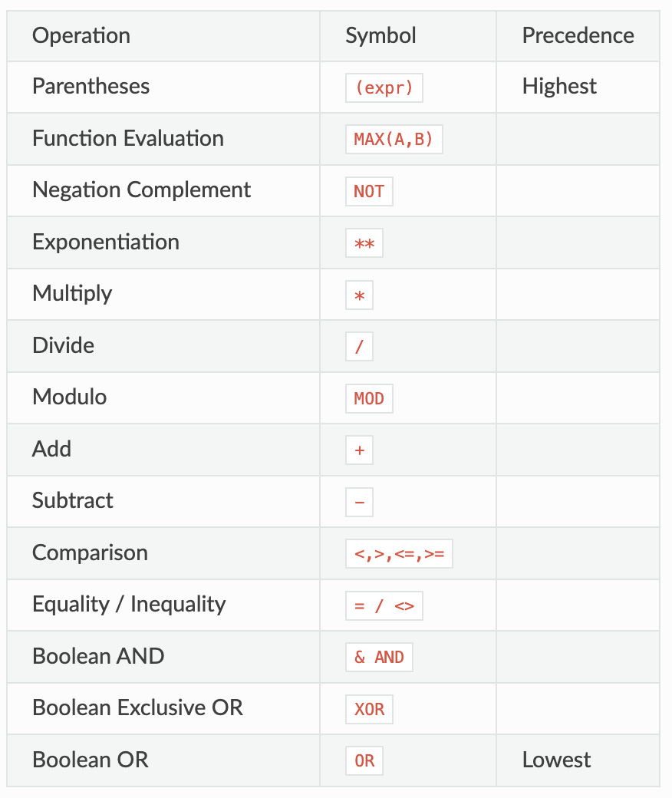Select the & AND code snippet
The width and height of the screenshot is (672, 798).
pyautogui.click(x=379, y=658)
